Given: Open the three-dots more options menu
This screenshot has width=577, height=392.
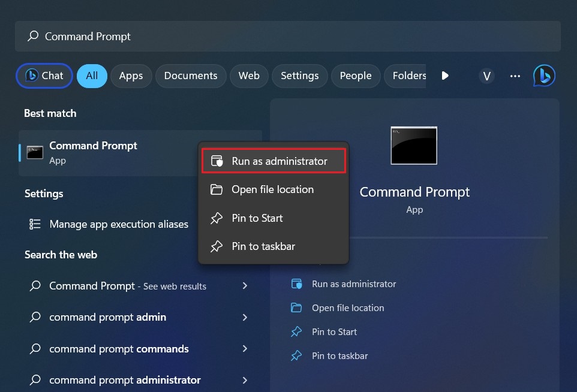Looking at the screenshot, I should coord(515,76).
